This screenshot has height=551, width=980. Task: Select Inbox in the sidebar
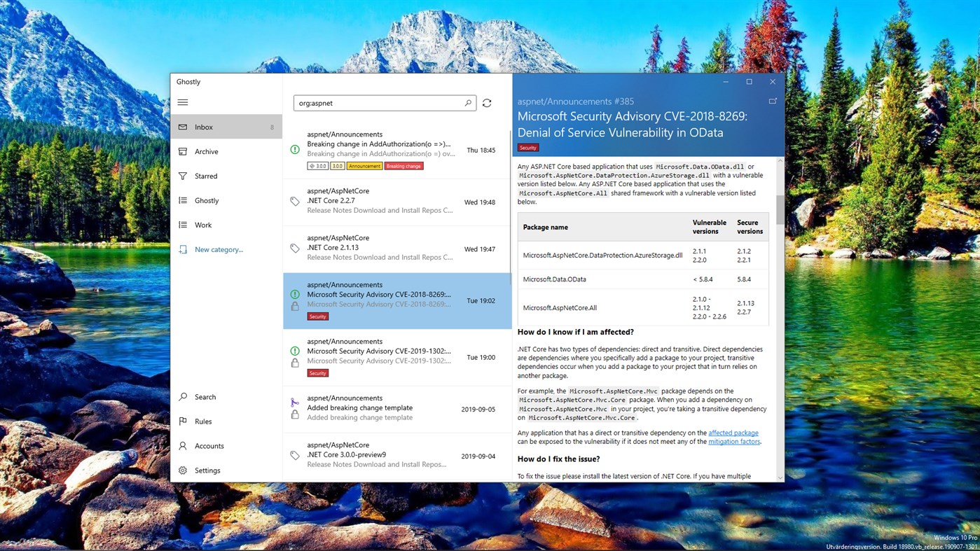[226, 127]
